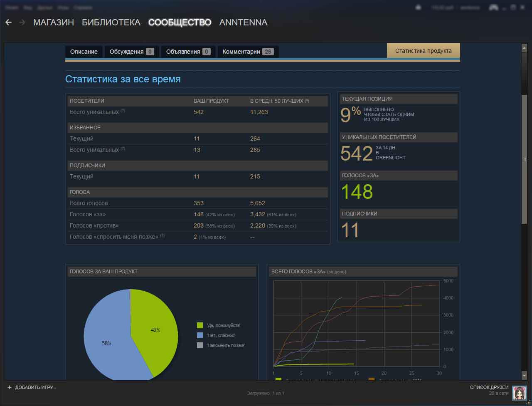Open the Объявления tab
Image resolution: width=532 pixels, height=406 pixels.
pos(188,52)
